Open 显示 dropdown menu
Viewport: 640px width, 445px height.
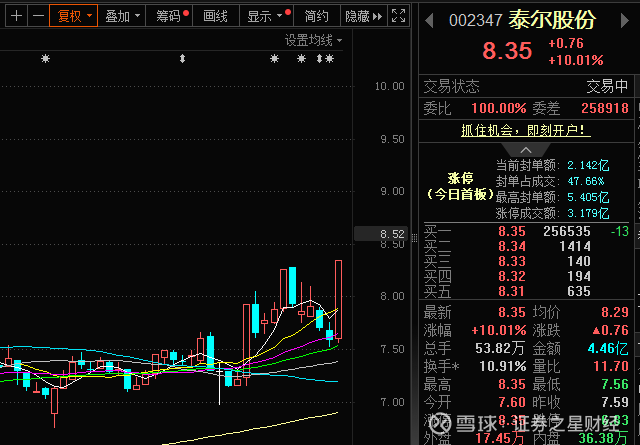[x=266, y=16]
